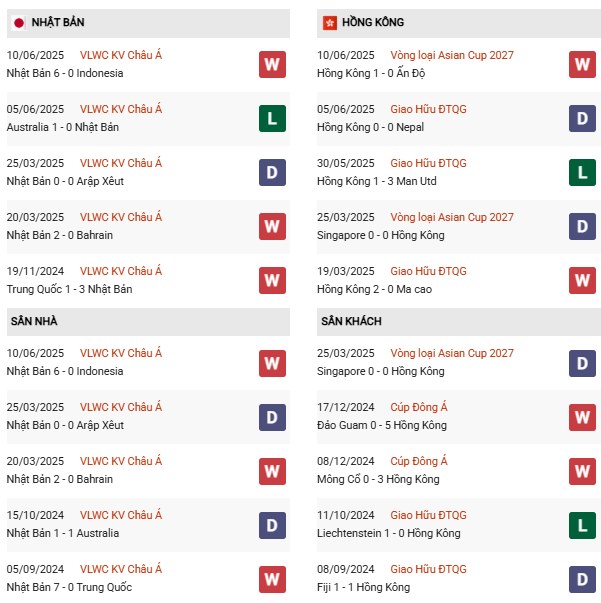Click the Japan flag icon
The image size is (601, 603).
point(18,22)
